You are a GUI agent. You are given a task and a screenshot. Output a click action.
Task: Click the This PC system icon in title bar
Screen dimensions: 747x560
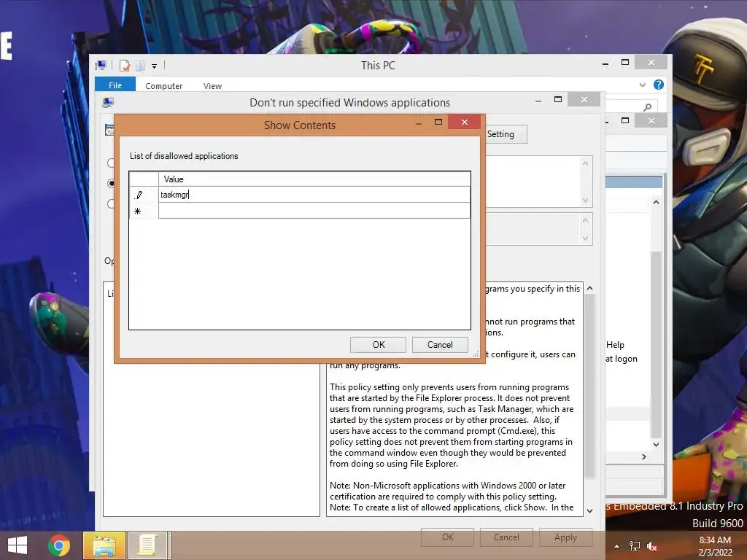click(101, 65)
